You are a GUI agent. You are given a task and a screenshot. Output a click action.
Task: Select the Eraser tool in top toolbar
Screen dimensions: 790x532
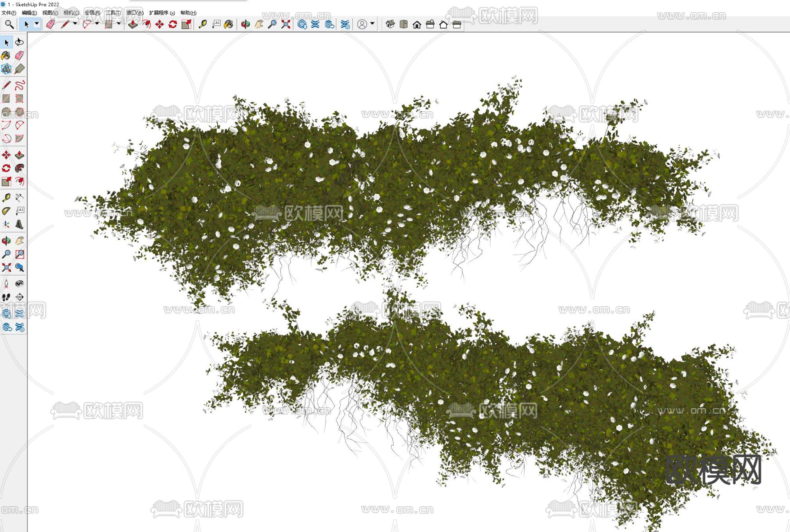click(50, 24)
